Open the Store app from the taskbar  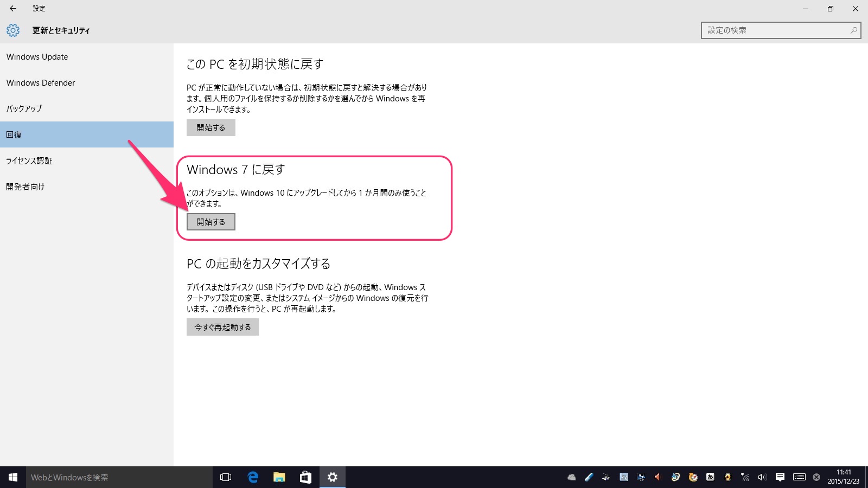pos(305,477)
